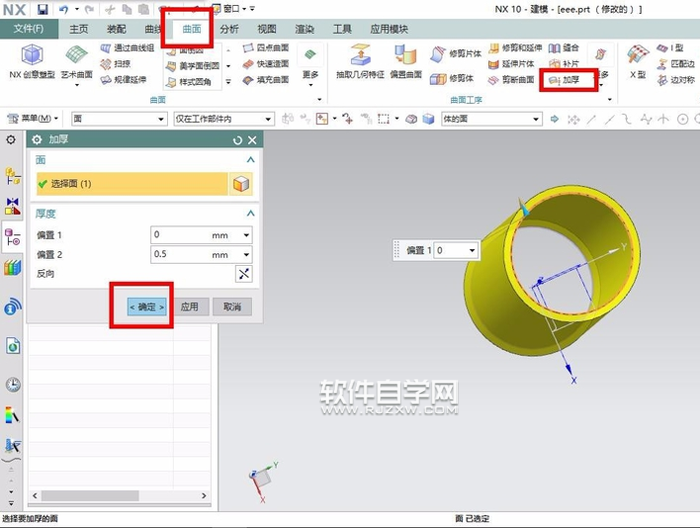700x528 pixels.
Task: Switch to the 装配 tab
Action: pyautogui.click(x=116, y=29)
